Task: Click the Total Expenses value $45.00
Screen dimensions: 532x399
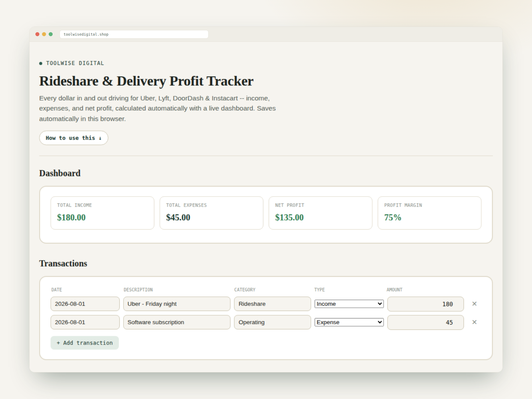Action: (x=178, y=217)
